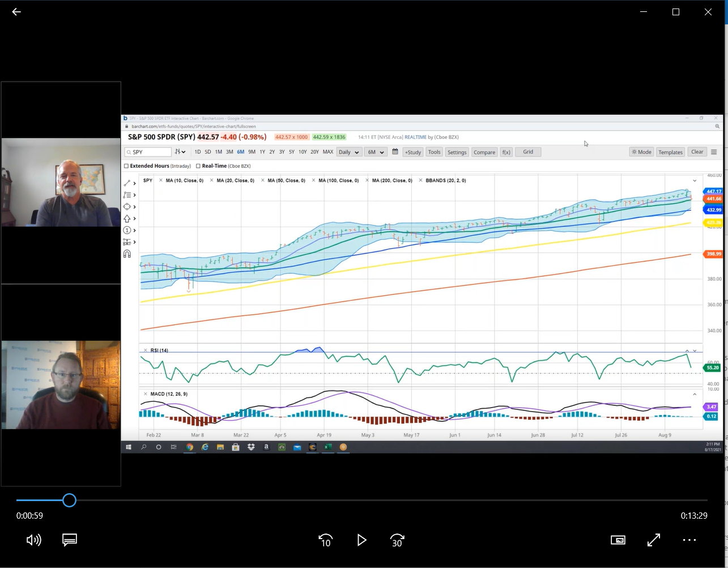Move the RSI pane up
728x568 pixels.
point(687,351)
